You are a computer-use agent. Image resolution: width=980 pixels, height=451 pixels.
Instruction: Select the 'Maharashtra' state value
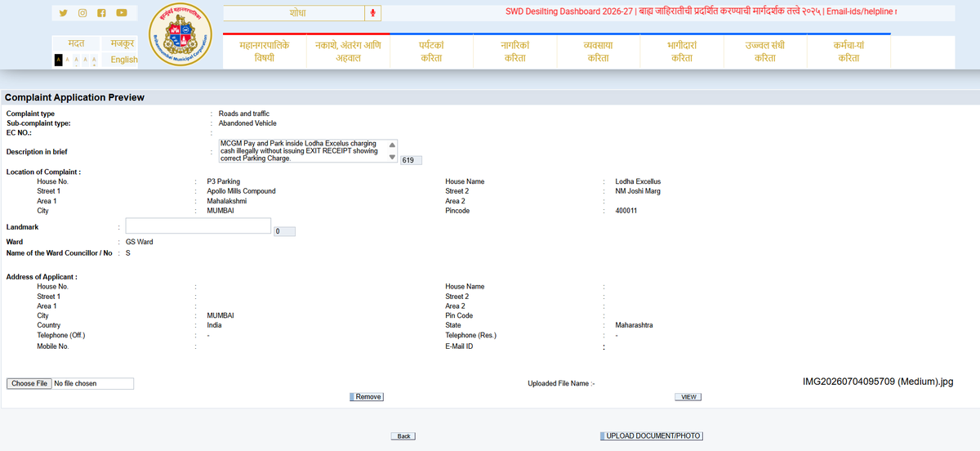pyautogui.click(x=634, y=325)
